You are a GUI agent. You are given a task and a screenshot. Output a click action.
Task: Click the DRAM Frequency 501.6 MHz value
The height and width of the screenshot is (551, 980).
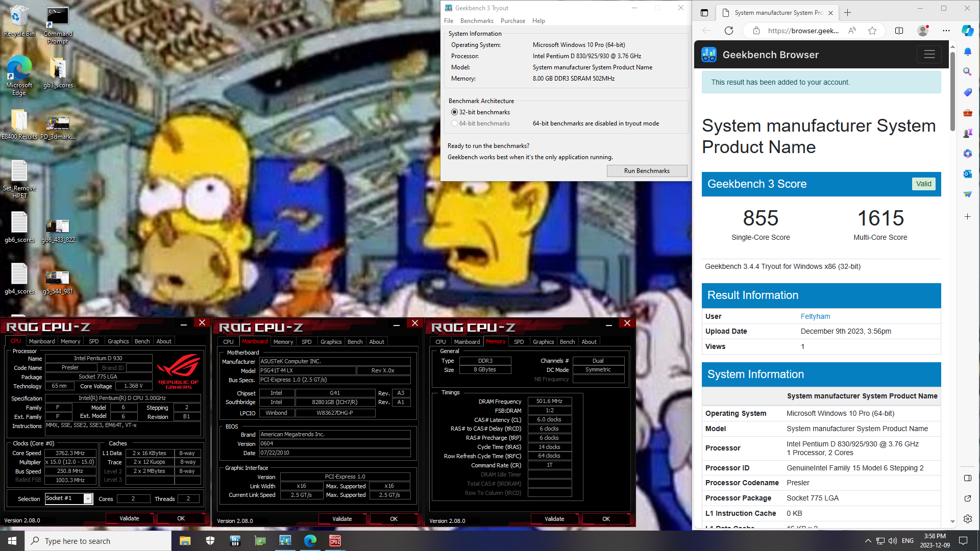(x=549, y=402)
